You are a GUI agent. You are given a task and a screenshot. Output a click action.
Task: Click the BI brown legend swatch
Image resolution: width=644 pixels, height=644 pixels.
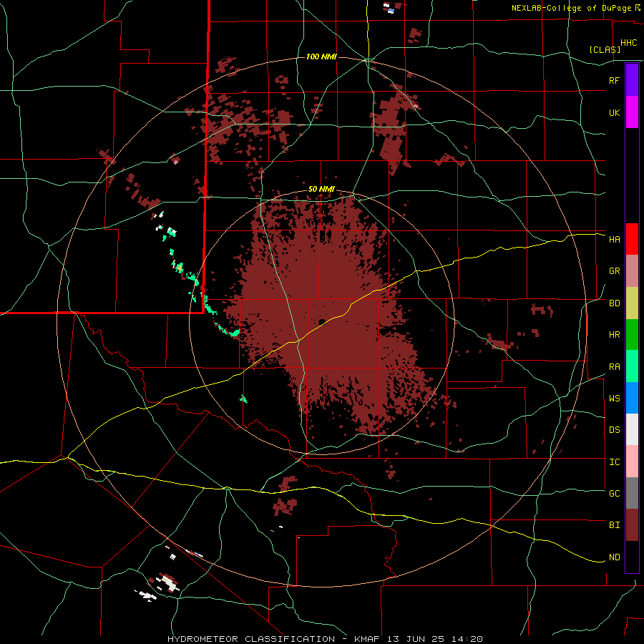[632, 525]
